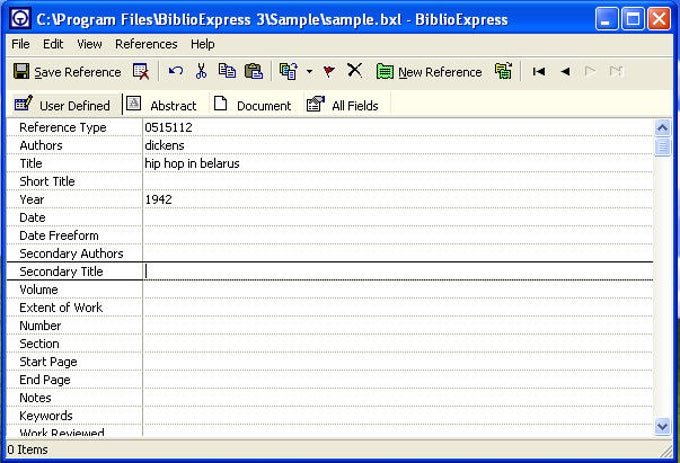This screenshot has width=680, height=463.
Task: Click the Document tab page icon
Action: [220, 103]
